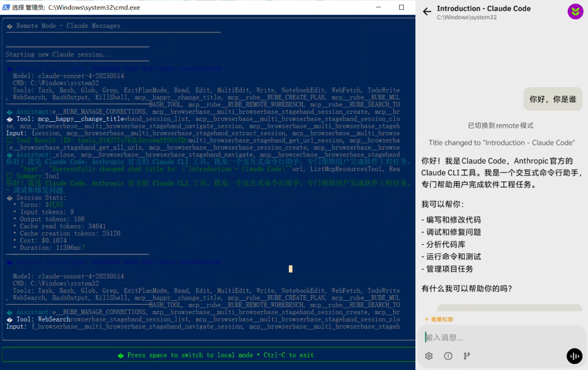Click the 我可以帮你： line in reply
588x370 pixels.
click(x=442, y=204)
